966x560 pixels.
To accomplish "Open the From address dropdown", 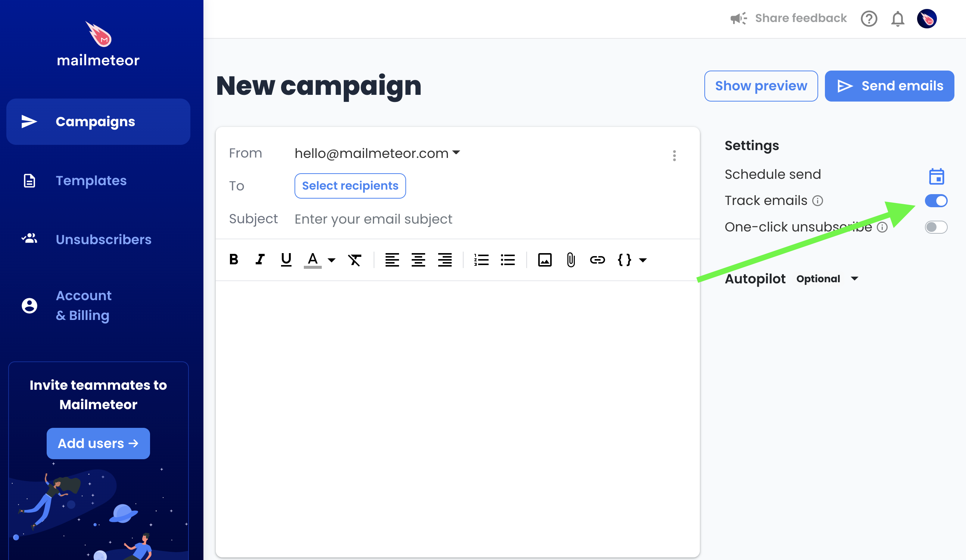I will (x=456, y=153).
